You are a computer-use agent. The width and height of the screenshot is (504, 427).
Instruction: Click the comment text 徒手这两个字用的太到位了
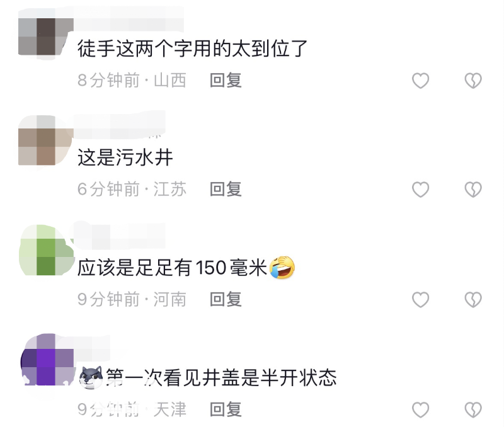(192, 48)
